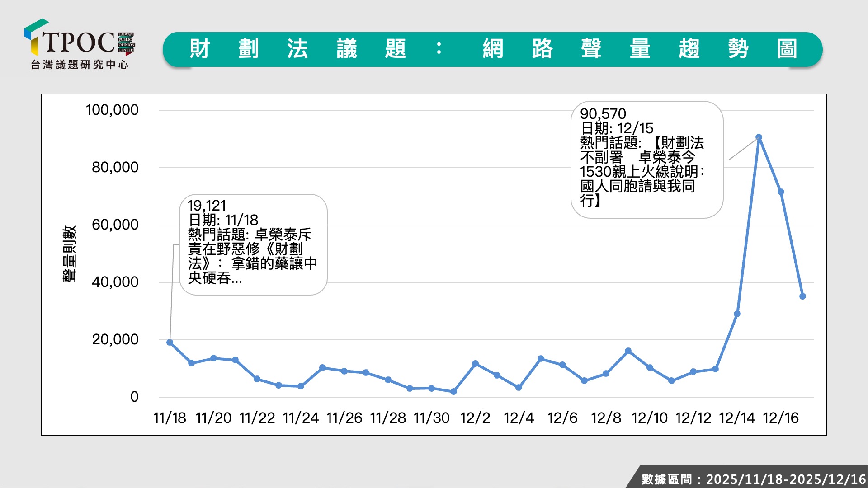Click the 11/24 x-axis date label
The height and width of the screenshot is (488, 868).
coord(301,418)
